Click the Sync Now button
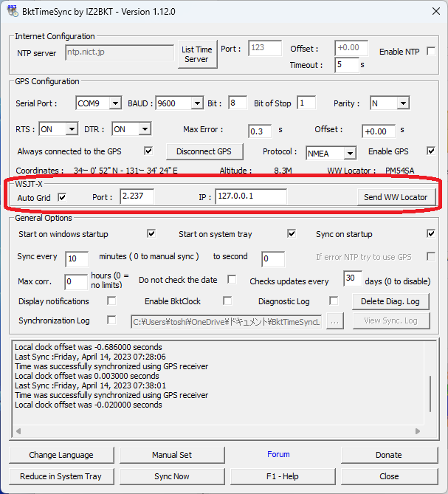 tap(172, 476)
